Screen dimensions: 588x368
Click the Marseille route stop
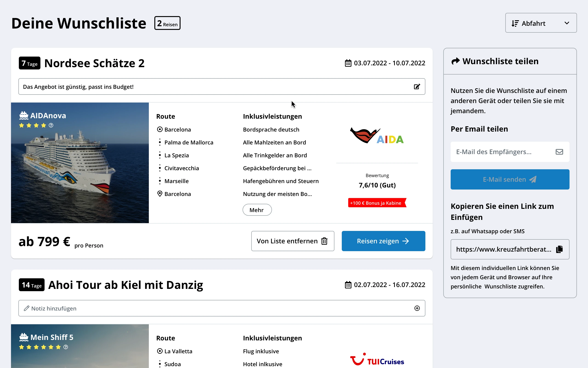pyautogui.click(x=176, y=181)
